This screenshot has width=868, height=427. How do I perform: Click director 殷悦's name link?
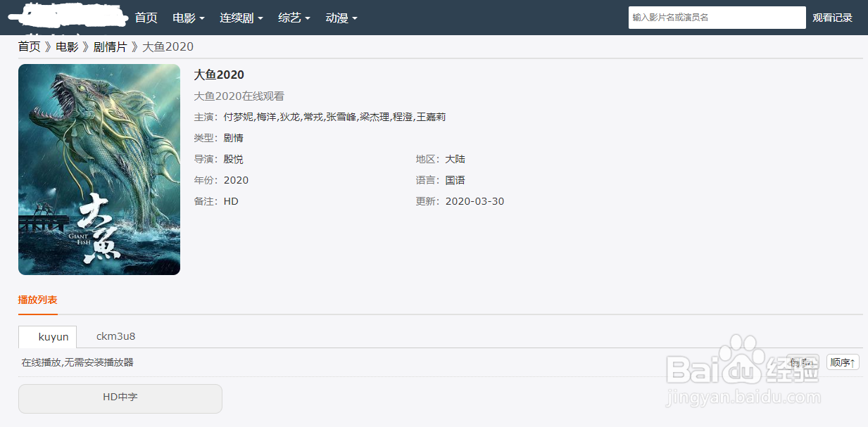tap(233, 159)
